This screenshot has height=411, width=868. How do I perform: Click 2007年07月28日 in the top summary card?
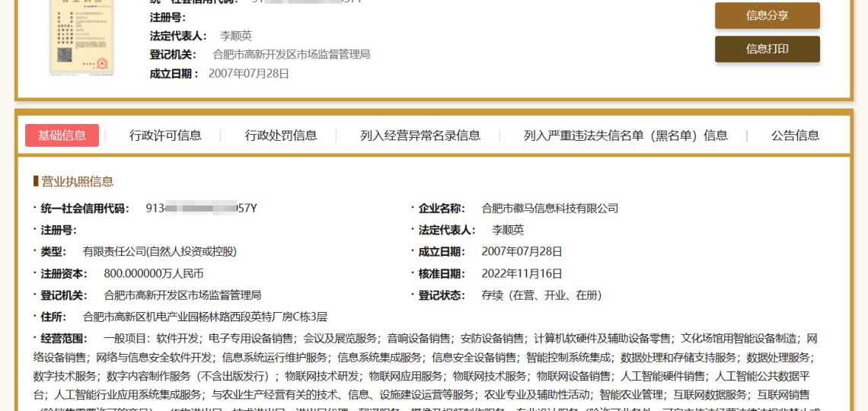(x=248, y=74)
